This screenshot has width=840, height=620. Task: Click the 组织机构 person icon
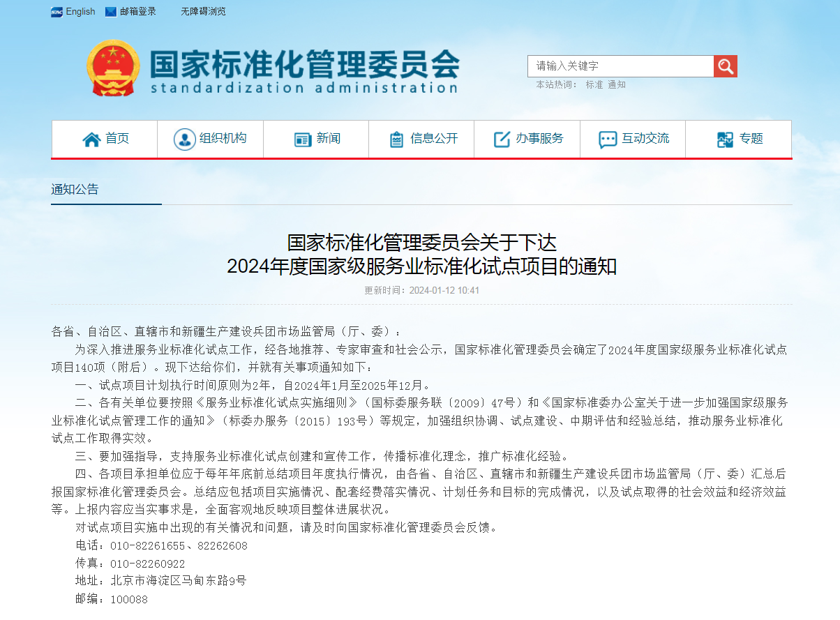click(x=185, y=139)
